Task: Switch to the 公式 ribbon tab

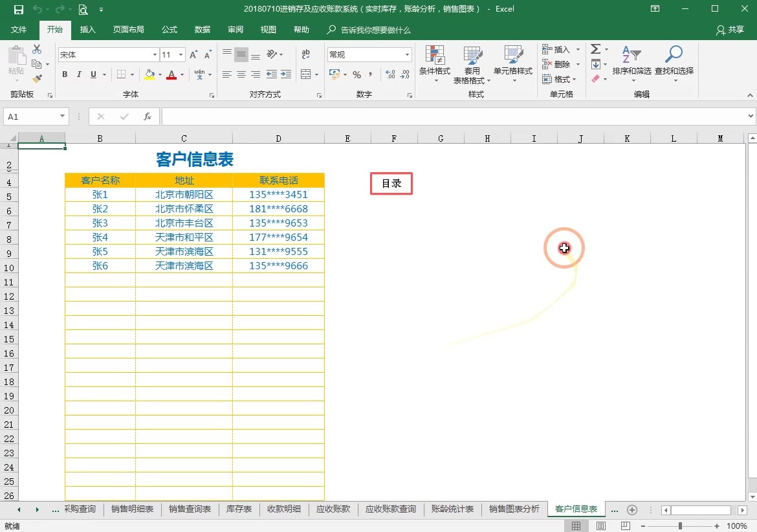Action: point(170,30)
